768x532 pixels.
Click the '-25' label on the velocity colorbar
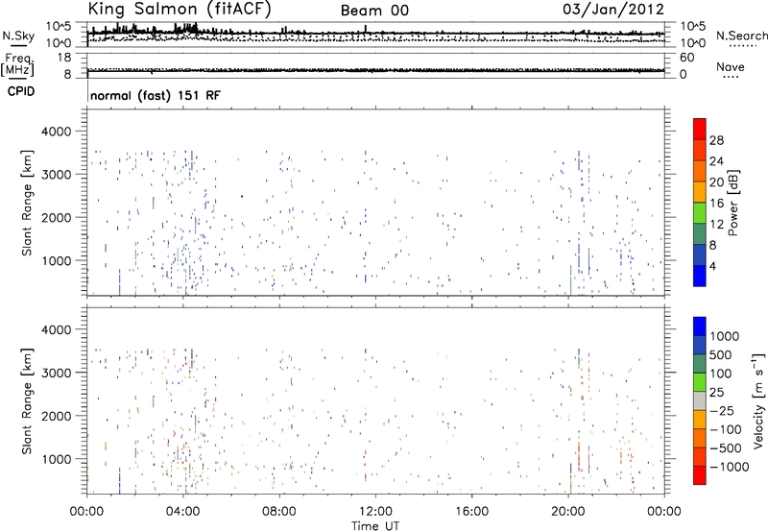click(x=721, y=410)
